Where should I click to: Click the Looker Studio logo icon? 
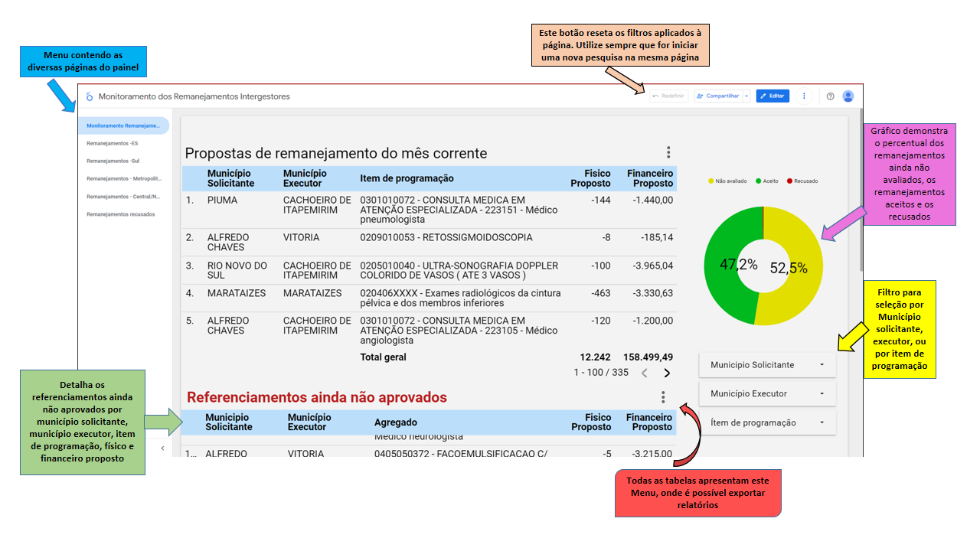89,96
